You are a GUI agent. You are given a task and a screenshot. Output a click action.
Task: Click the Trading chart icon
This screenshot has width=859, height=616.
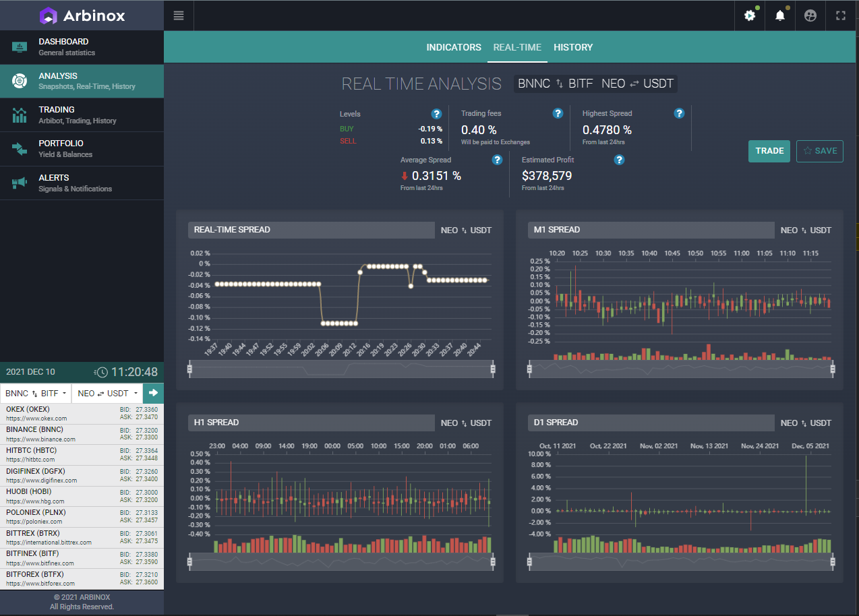coord(20,115)
